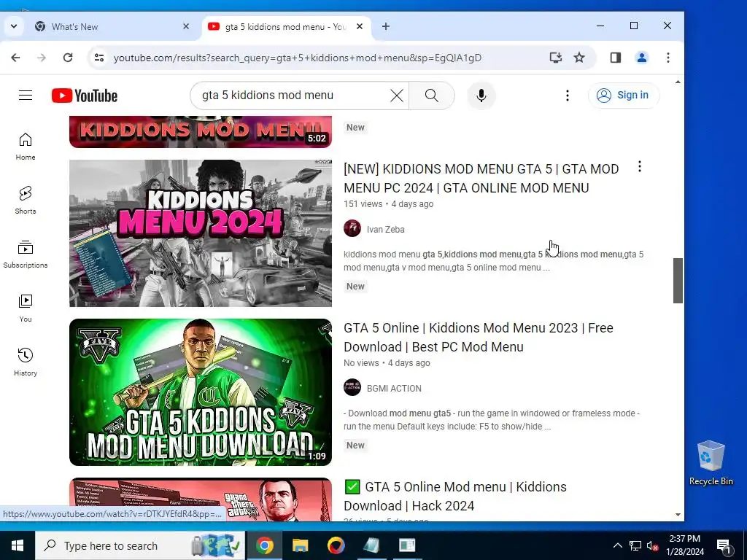Select the gta 5 kiddions mod menu tab
Image resolution: width=747 pixels, height=560 pixels.
tap(286, 27)
